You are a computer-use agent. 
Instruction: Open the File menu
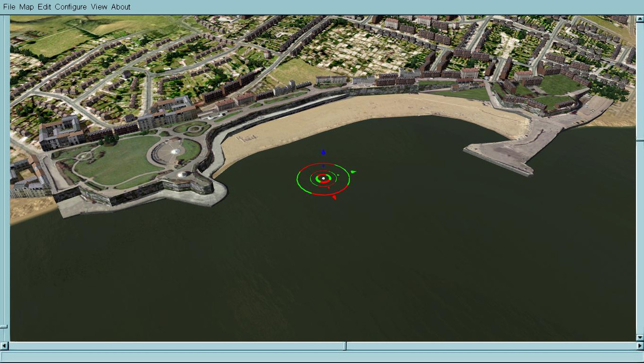pyautogui.click(x=9, y=7)
